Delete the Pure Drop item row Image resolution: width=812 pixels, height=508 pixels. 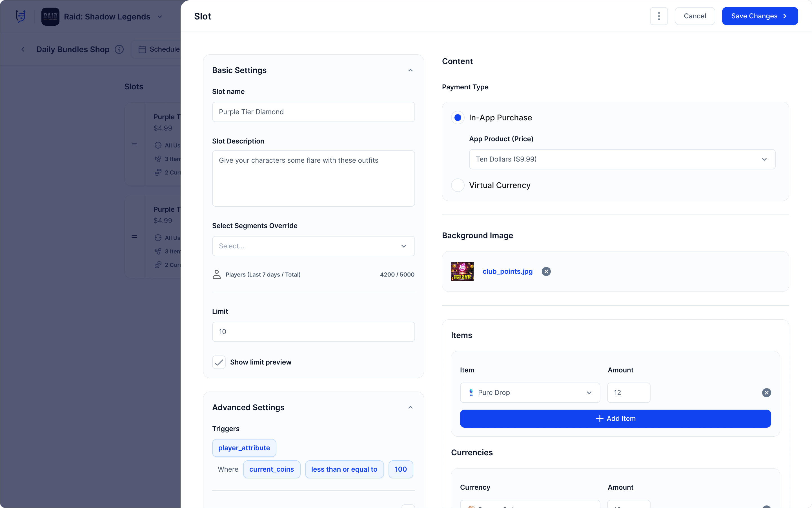(x=766, y=392)
